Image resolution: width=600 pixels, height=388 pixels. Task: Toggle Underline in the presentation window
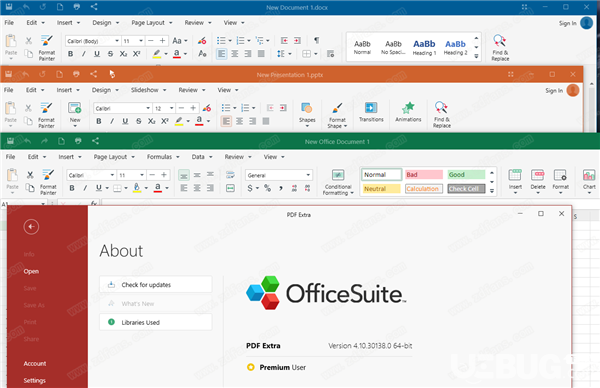[x=125, y=121]
